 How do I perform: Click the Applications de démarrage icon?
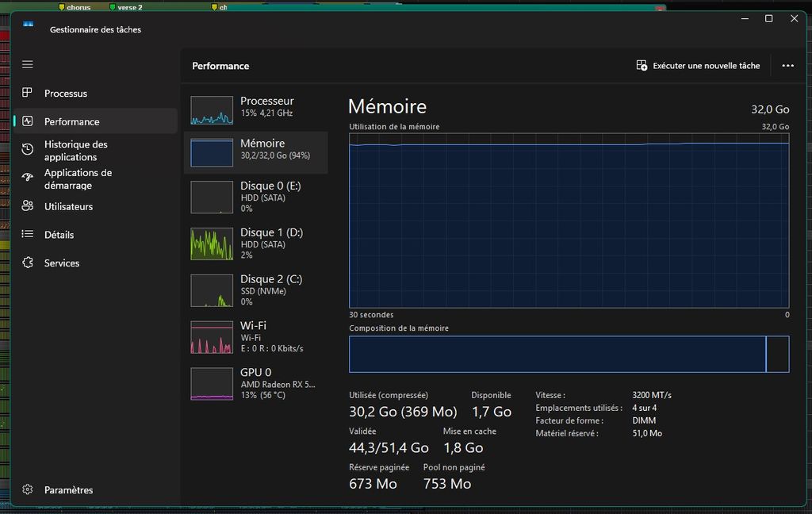(x=28, y=178)
